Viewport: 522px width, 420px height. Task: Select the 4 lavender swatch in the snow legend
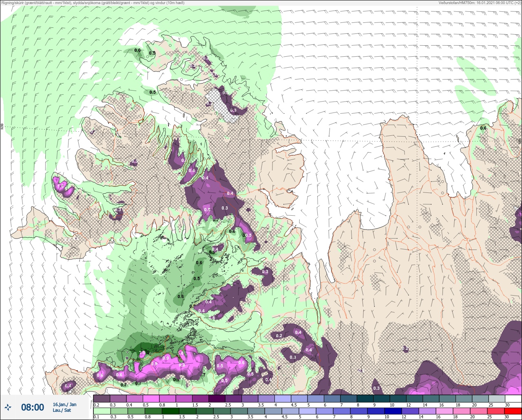[283, 398]
